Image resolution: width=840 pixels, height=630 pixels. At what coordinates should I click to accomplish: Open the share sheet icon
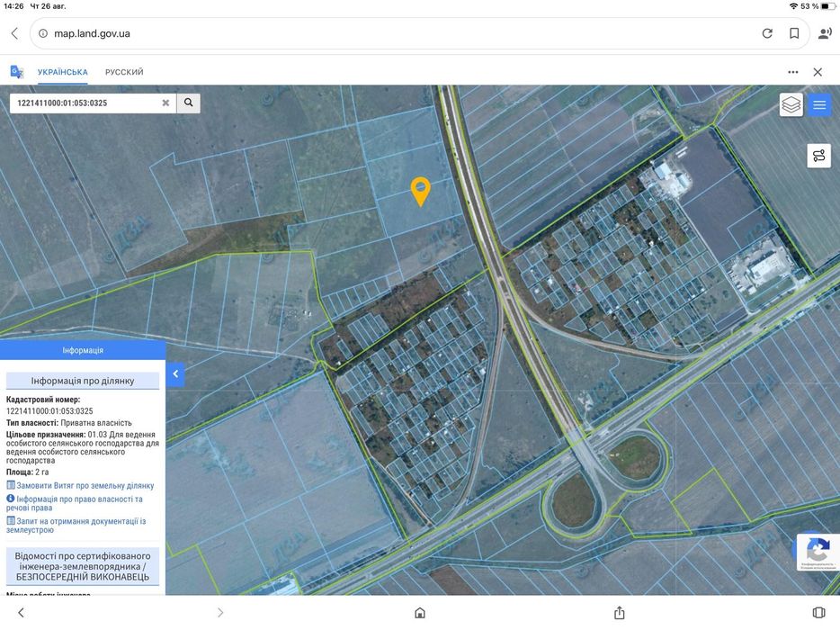(620, 612)
